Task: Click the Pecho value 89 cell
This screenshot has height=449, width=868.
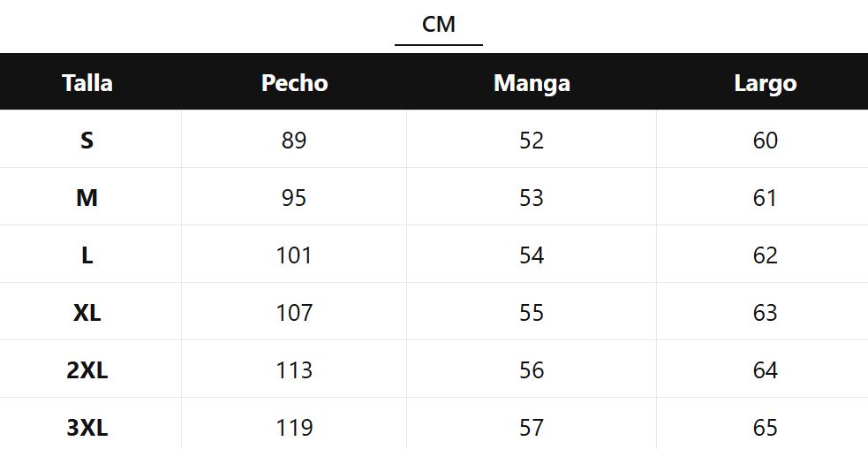Action: tap(294, 141)
